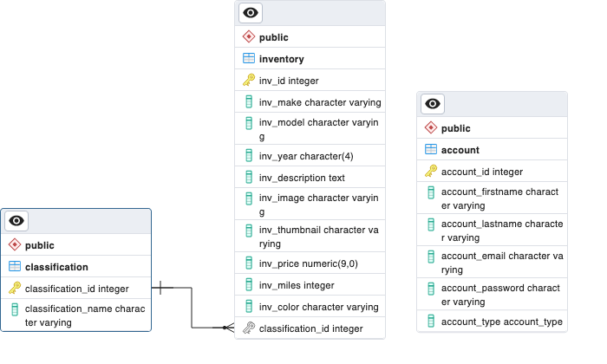Click 'inv_make character varying' column text
The width and height of the screenshot is (607, 364).
point(320,102)
